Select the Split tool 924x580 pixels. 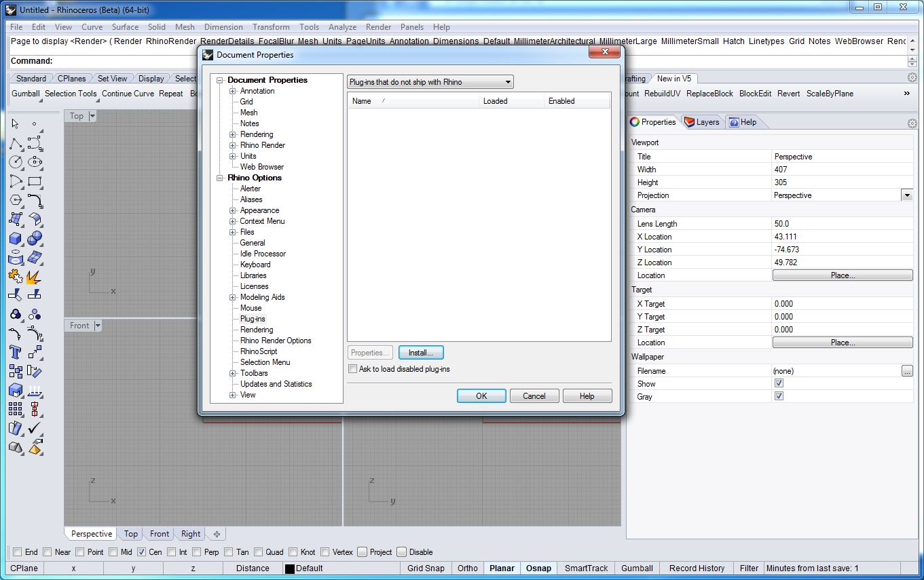[35, 295]
